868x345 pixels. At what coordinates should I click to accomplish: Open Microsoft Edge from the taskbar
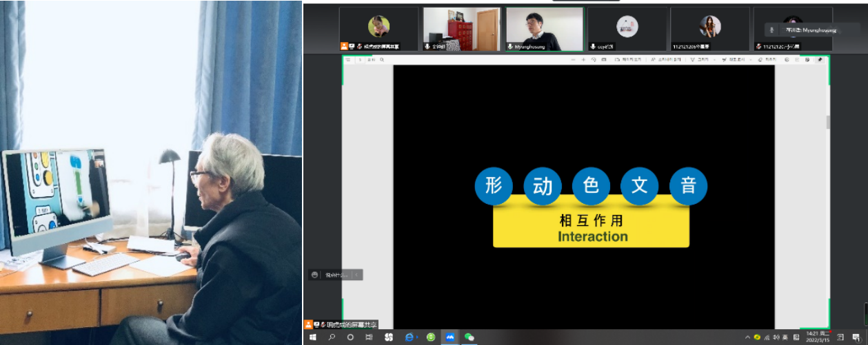410,337
